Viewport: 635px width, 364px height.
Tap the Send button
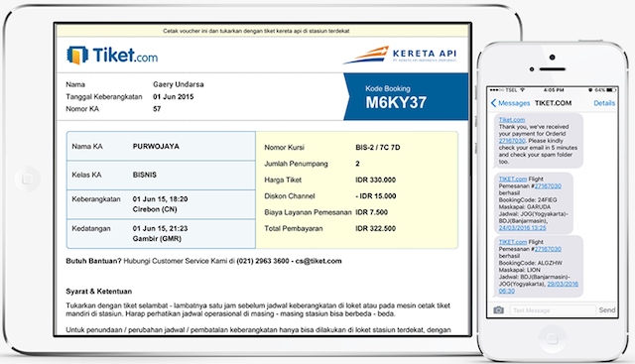(607, 310)
